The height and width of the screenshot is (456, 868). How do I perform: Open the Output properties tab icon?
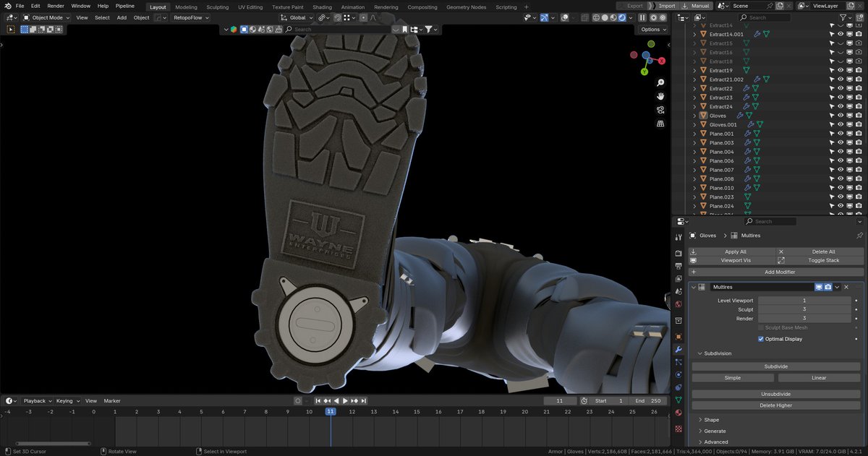point(678,266)
